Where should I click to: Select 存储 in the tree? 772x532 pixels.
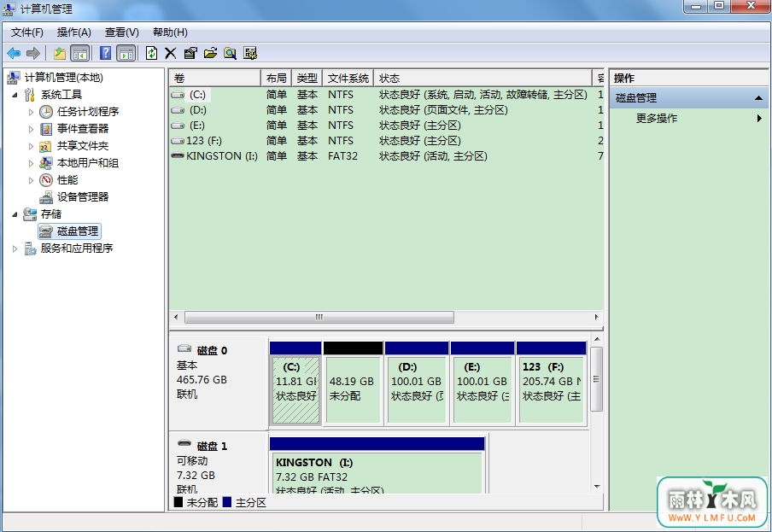51,214
